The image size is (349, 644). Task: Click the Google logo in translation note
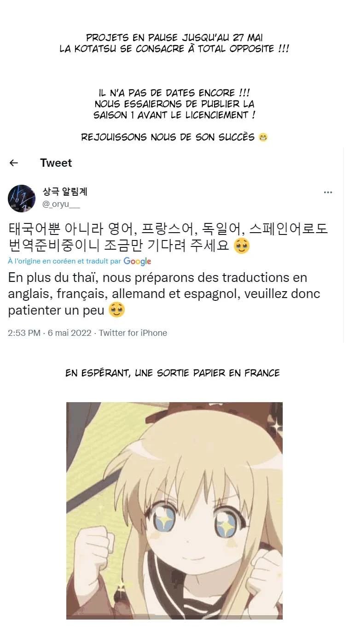[137, 261]
